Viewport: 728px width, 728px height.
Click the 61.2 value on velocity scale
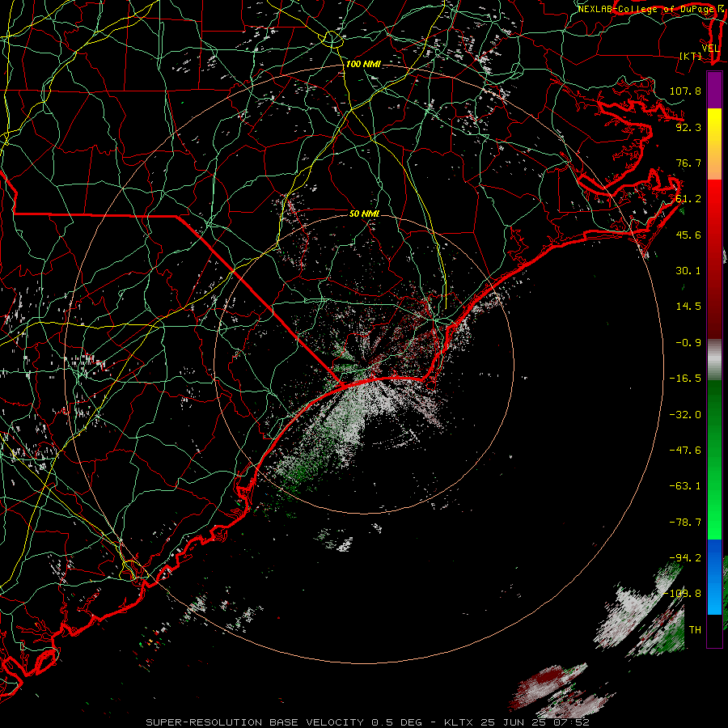coord(688,199)
